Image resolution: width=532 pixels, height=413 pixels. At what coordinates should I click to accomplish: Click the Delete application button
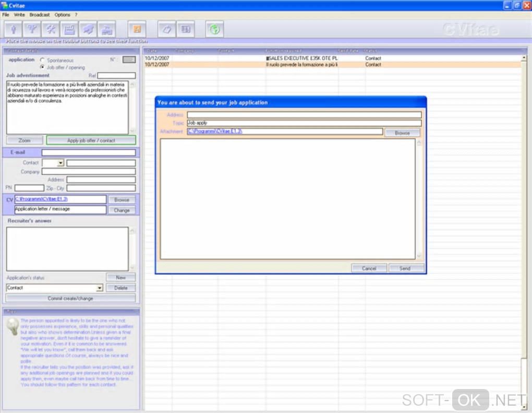tap(121, 288)
